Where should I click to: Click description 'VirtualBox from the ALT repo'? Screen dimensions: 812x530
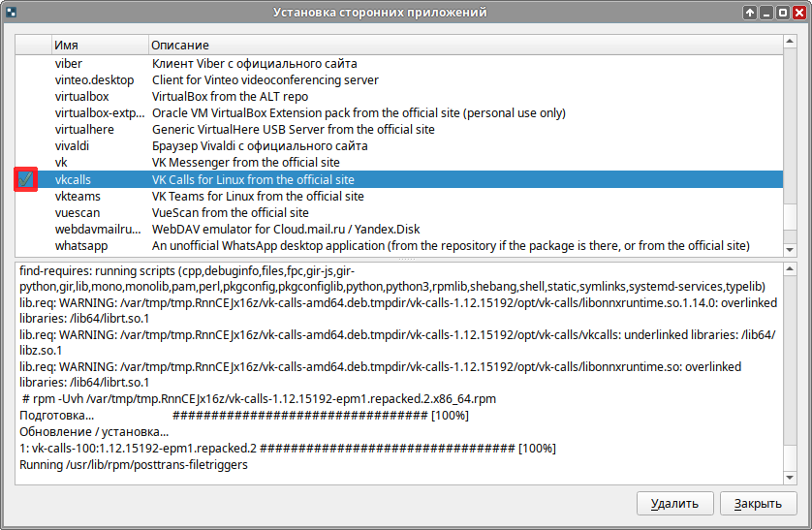tap(230, 97)
